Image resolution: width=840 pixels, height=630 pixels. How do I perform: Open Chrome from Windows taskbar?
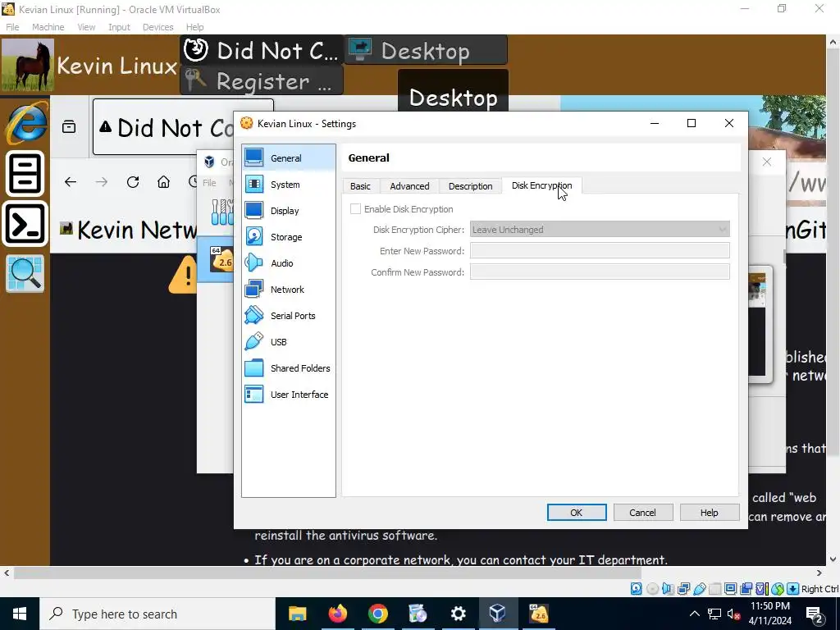377,614
